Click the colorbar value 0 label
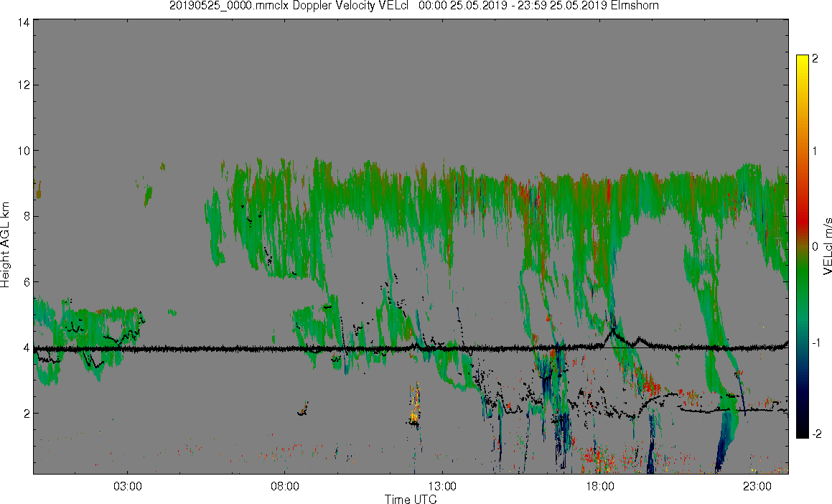The image size is (832, 504). (x=815, y=247)
